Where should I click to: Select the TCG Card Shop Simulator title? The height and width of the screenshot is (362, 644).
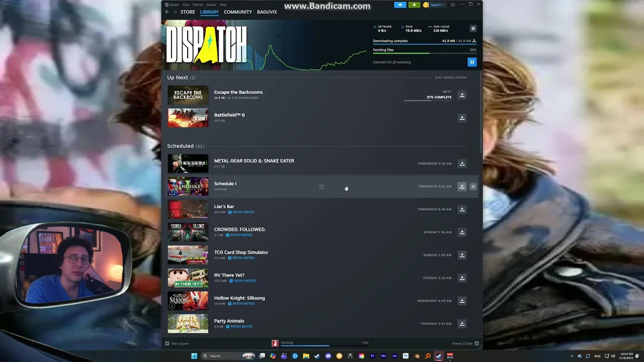click(x=241, y=252)
